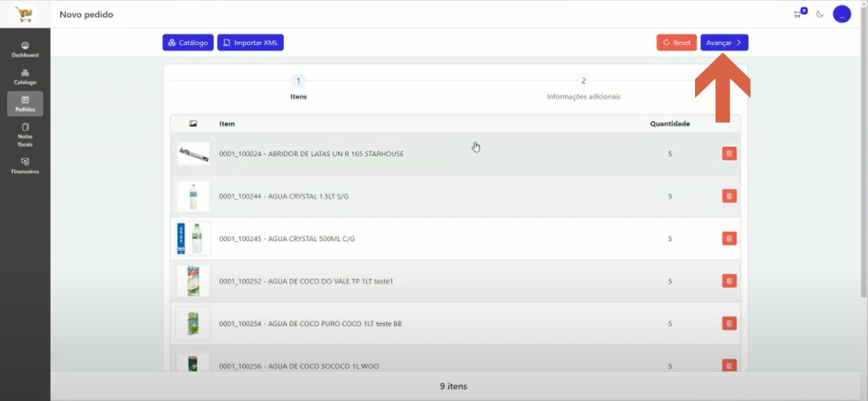Delete AGUA DE COCO DO VALE item
The width and height of the screenshot is (868, 401).
(729, 281)
